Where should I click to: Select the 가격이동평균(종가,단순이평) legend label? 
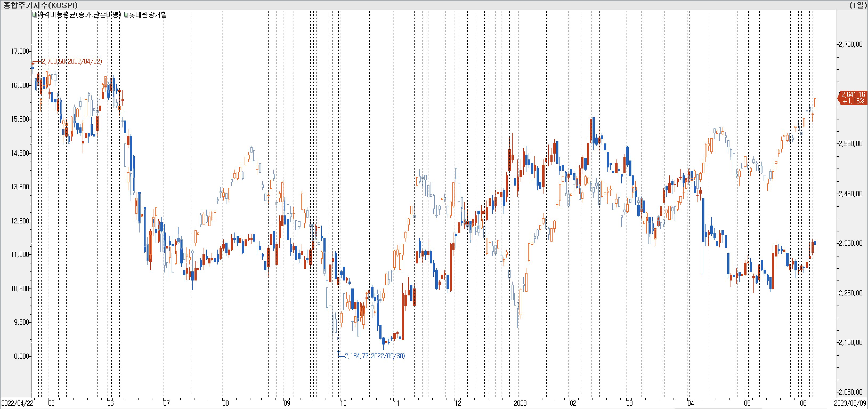point(79,14)
